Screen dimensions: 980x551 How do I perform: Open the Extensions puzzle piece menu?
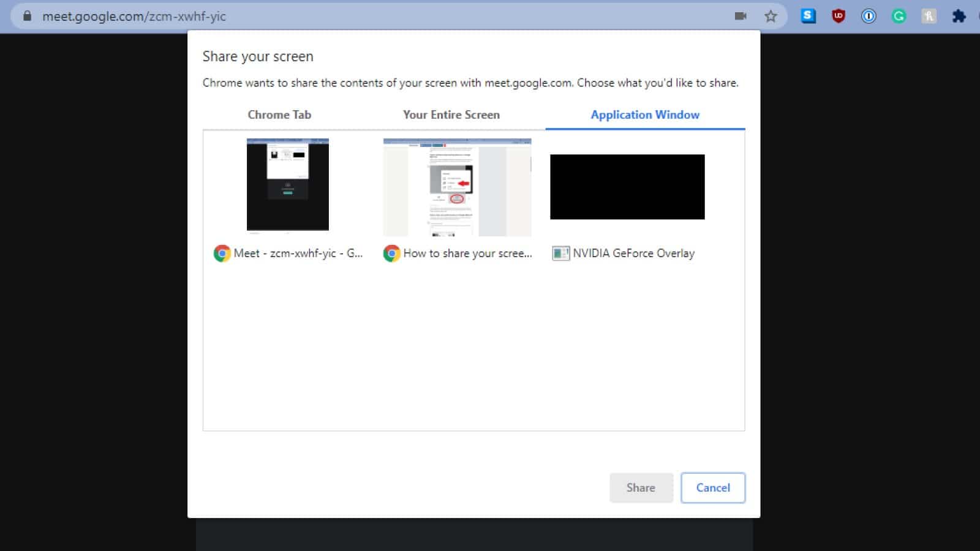[959, 17]
